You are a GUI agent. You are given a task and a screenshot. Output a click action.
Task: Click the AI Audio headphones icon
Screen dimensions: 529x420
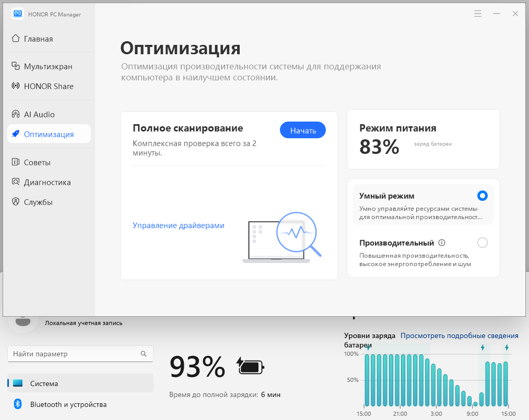coord(16,114)
